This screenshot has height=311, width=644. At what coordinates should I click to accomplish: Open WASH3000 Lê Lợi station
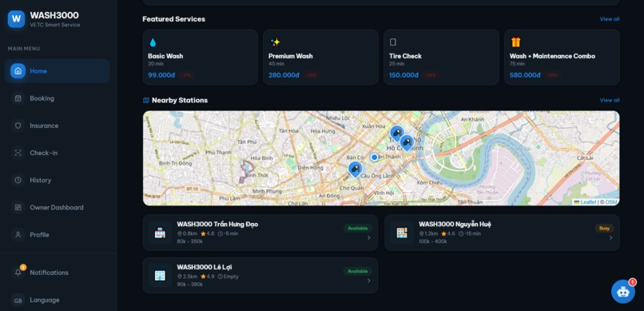pyautogui.click(x=260, y=275)
